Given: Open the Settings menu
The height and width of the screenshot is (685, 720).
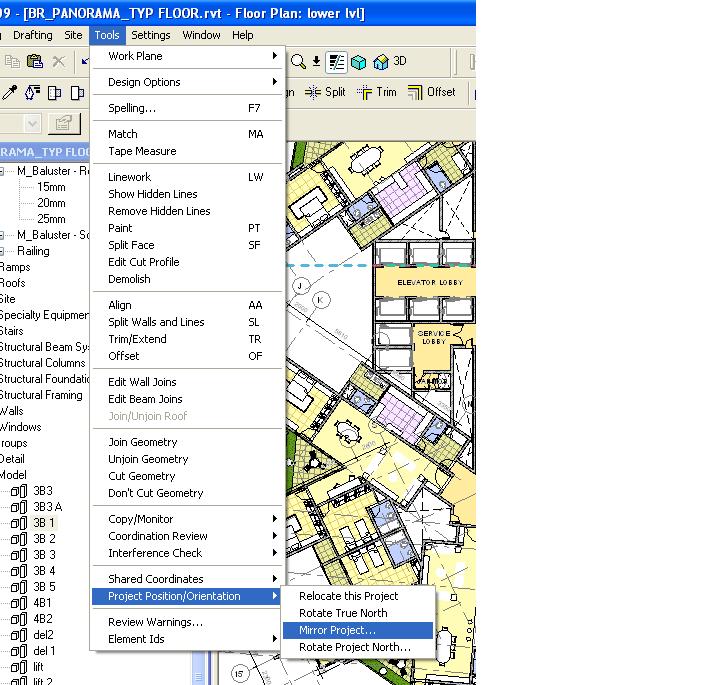Looking at the screenshot, I should coord(151,35).
